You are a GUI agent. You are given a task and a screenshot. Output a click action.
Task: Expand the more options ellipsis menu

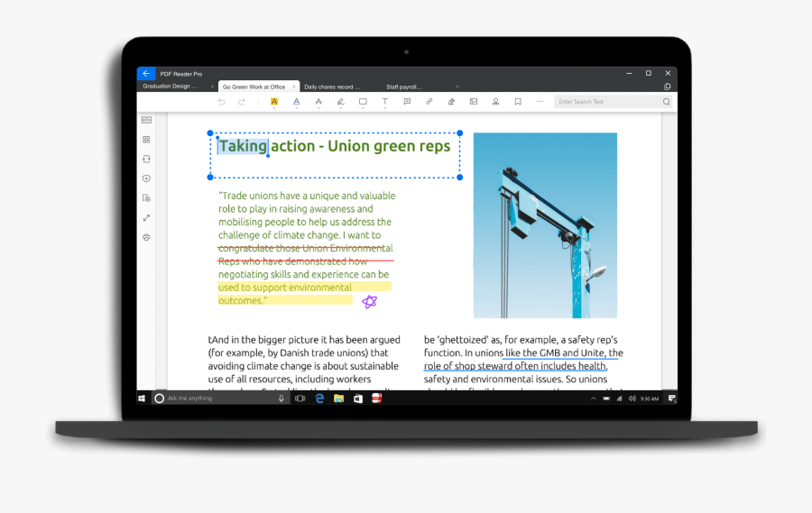click(540, 102)
